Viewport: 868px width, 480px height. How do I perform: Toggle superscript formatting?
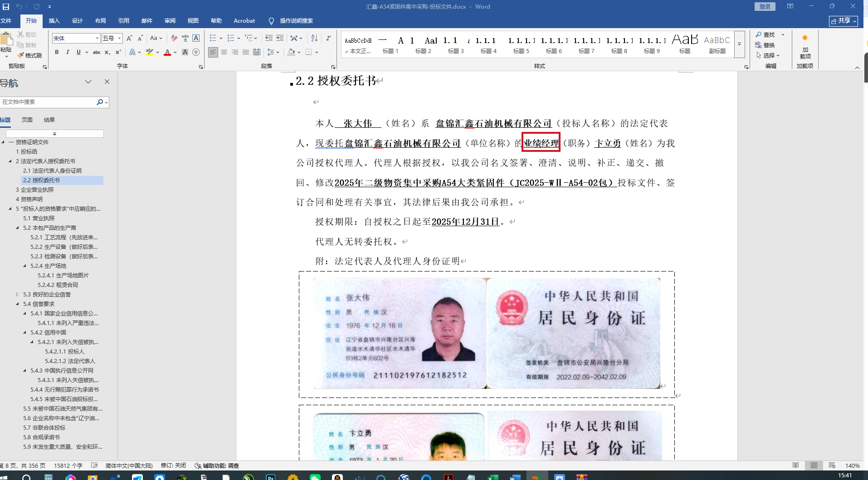click(118, 52)
